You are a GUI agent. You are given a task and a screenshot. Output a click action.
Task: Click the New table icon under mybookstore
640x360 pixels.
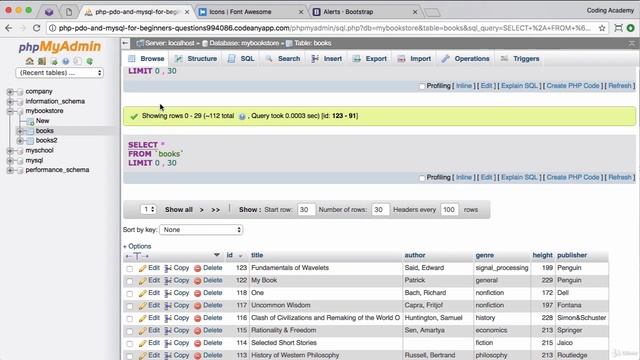tap(29, 121)
